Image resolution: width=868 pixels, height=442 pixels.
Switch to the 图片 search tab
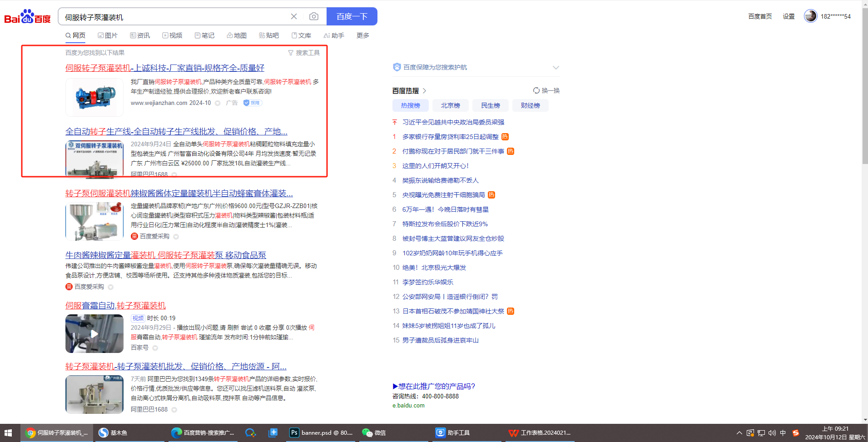108,35
